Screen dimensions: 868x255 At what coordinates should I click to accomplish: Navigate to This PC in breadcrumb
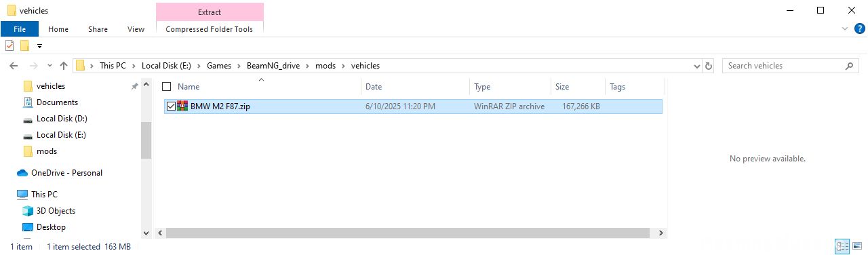coord(113,66)
